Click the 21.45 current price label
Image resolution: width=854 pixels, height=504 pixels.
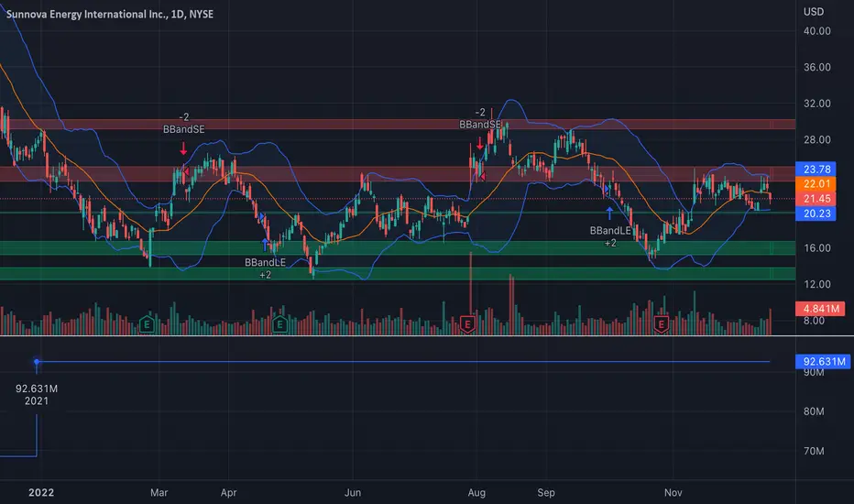click(x=816, y=198)
